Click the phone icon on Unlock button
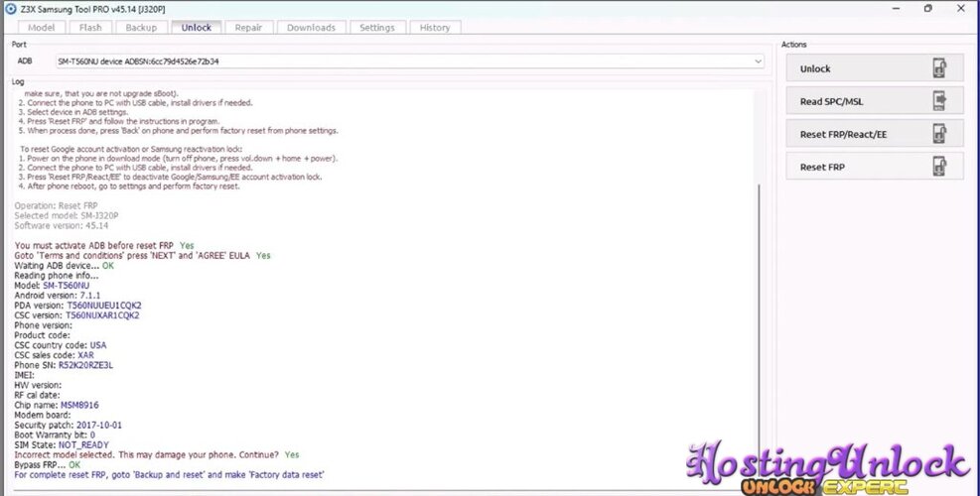 939,68
